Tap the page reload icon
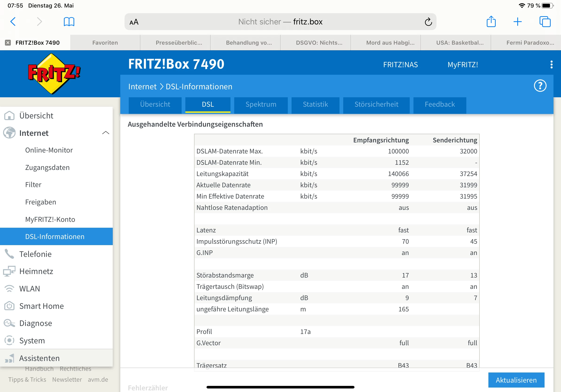This screenshot has height=392, width=561. 428,22
